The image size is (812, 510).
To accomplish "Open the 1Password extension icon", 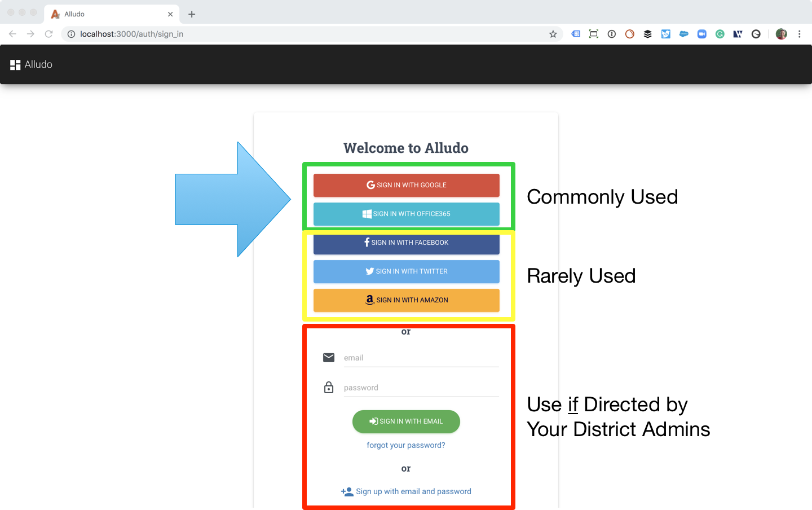I will (x=612, y=34).
